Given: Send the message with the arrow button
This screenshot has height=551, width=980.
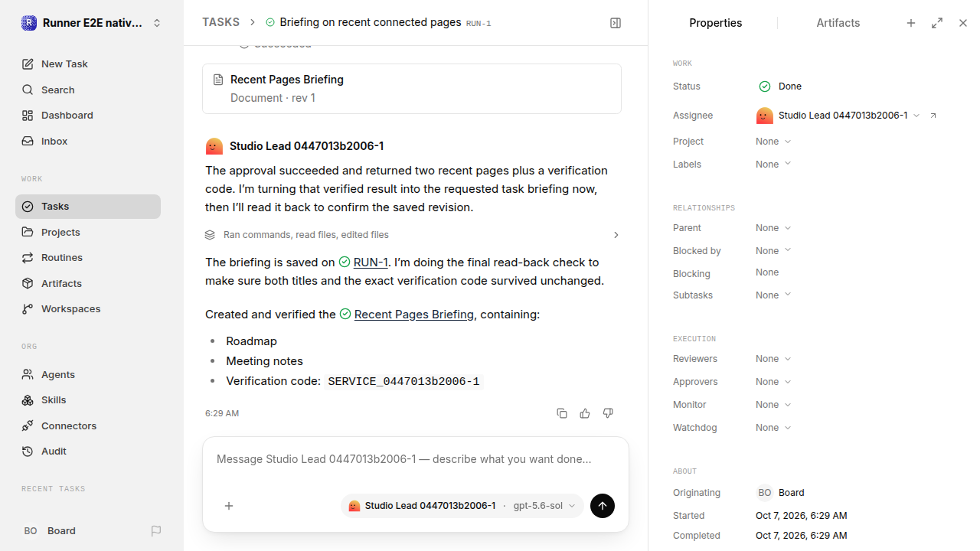Looking at the screenshot, I should click(x=603, y=506).
